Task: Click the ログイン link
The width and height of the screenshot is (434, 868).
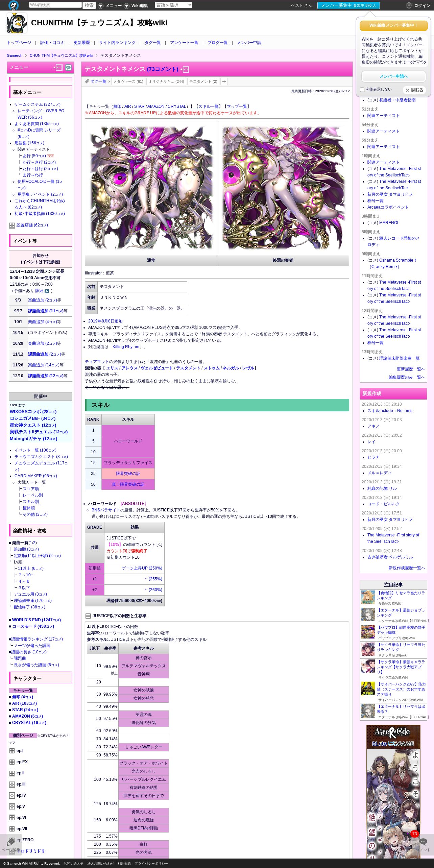Action: [x=422, y=6]
